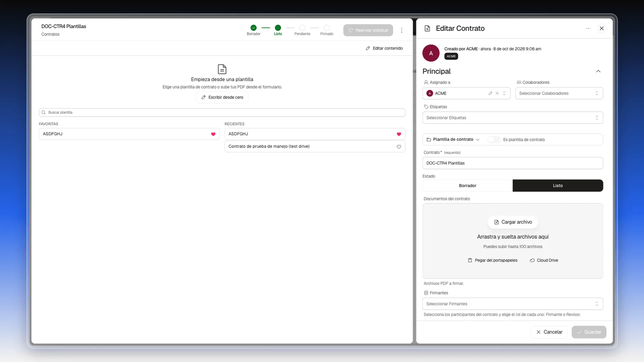Close the Editar Contrato panel
The width and height of the screenshot is (644, 362).
tap(602, 28)
